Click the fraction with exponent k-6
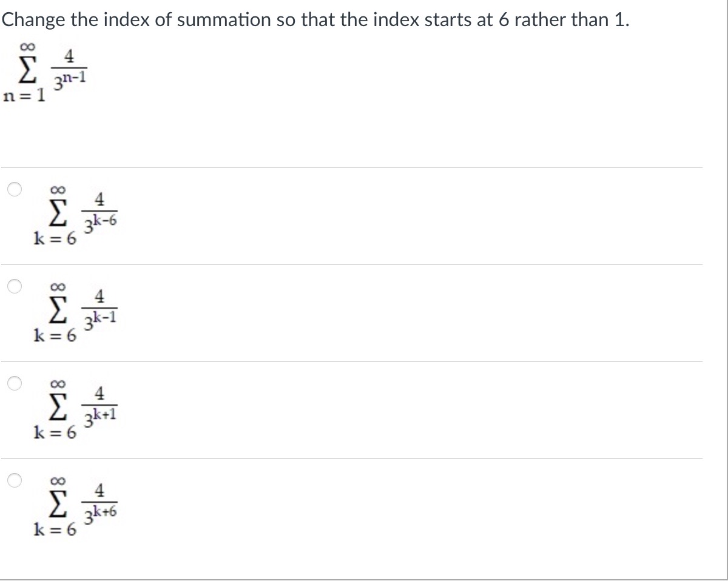 click(x=101, y=210)
